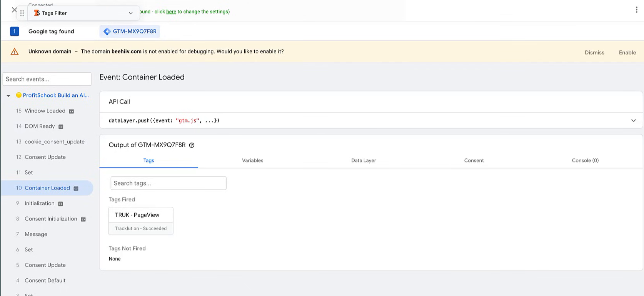Click the icon beside Consent Initialization
Screen dimensions: 644x296
click(x=83, y=219)
